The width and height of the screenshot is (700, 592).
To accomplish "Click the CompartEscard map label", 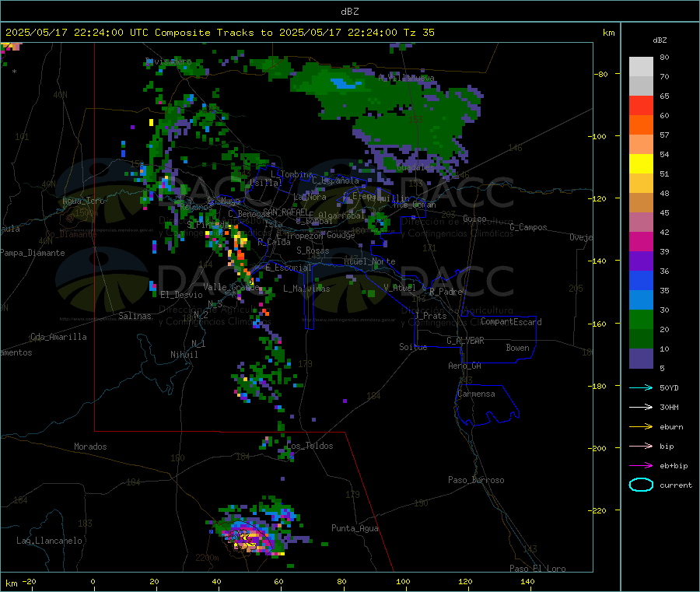I will click(x=511, y=321).
